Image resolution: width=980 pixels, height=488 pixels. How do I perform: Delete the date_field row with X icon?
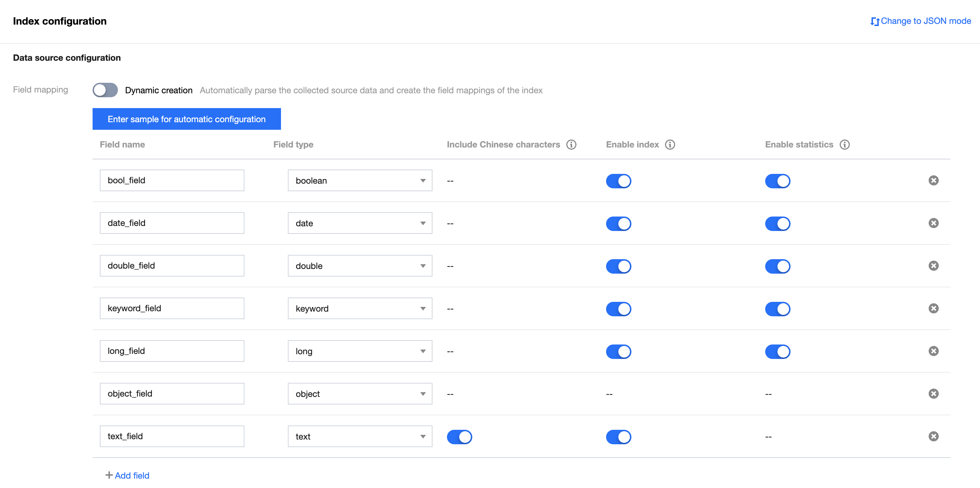(933, 223)
